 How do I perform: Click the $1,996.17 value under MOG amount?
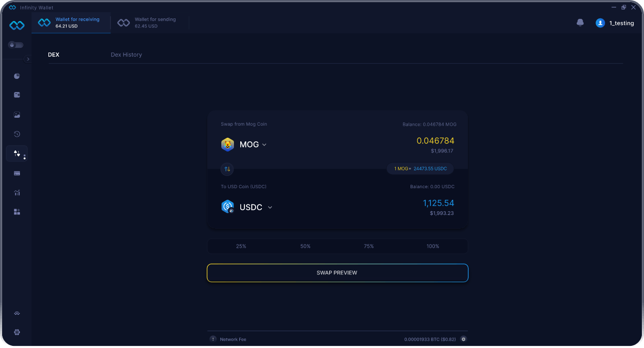click(442, 151)
